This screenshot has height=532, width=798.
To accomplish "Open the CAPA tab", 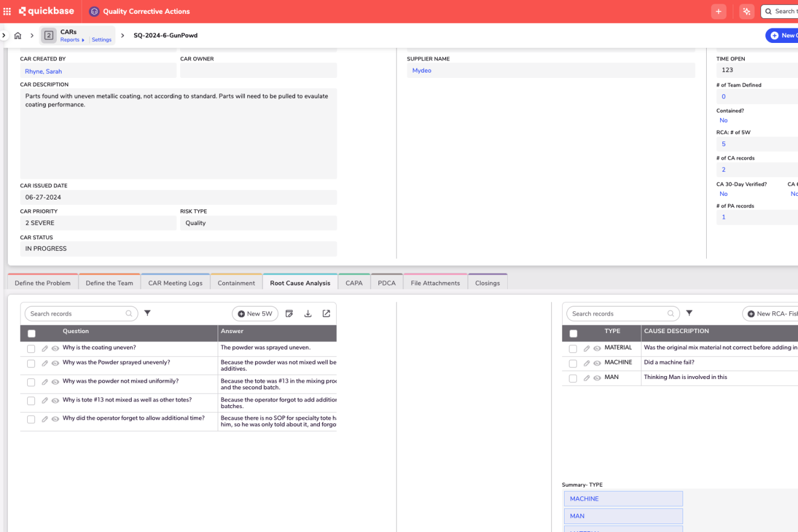I will (354, 283).
